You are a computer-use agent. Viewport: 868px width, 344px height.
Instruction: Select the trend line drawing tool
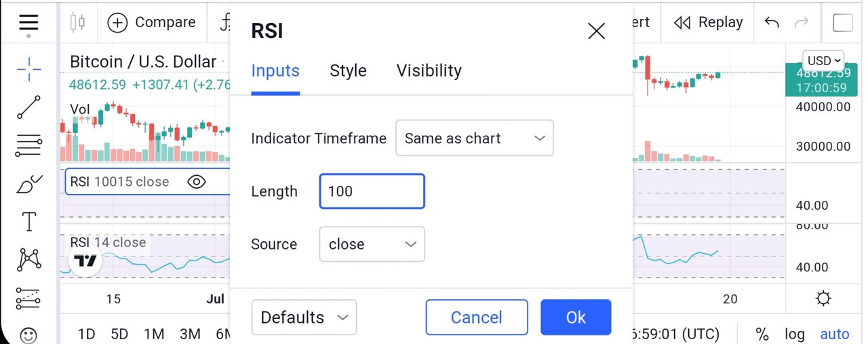point(29,107)
